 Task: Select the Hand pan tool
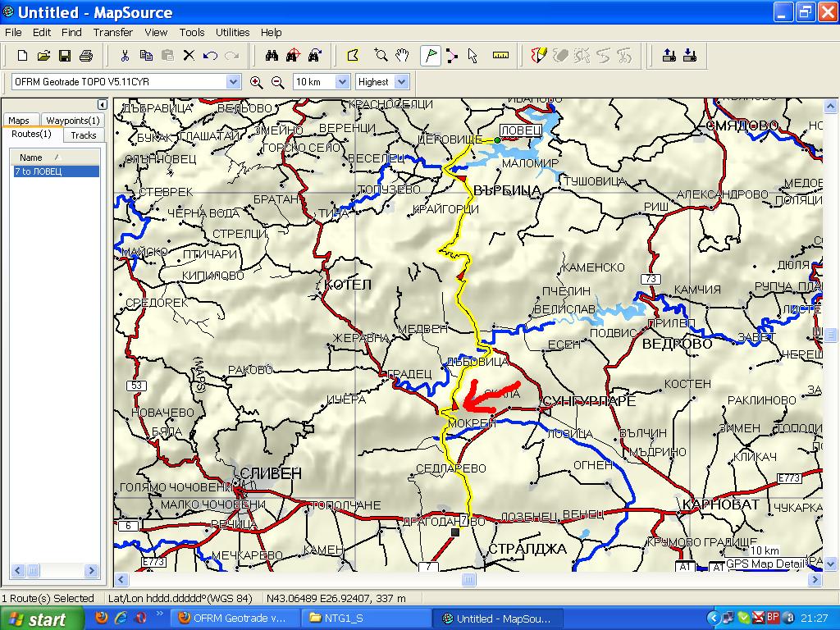[402, 55]
